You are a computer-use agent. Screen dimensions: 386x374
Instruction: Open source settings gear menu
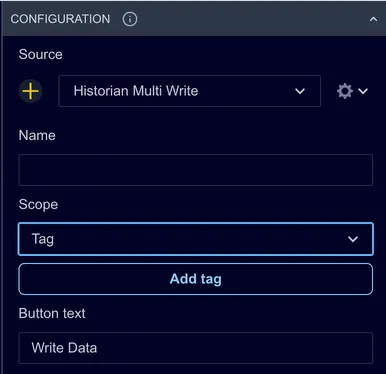(x=352, y=91)
